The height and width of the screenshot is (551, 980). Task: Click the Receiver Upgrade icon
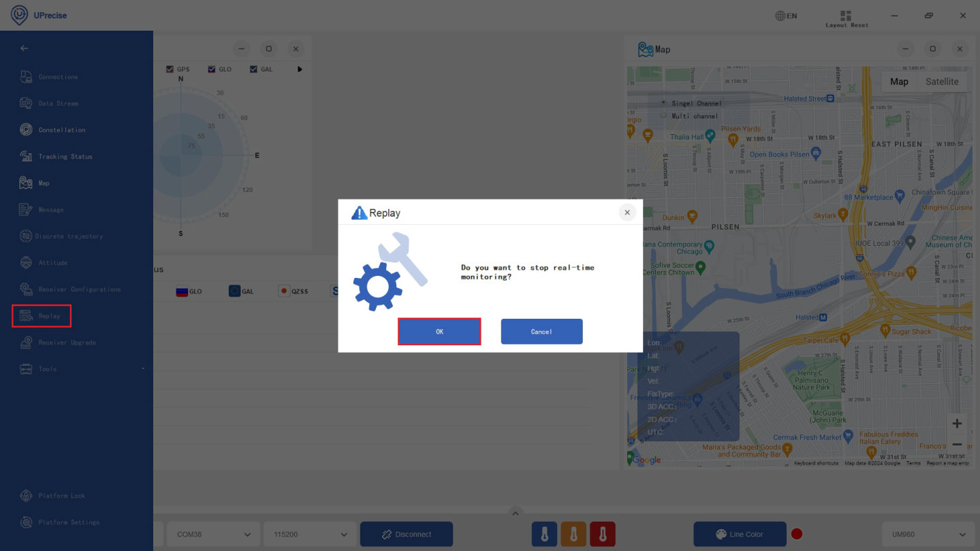click(x=26, y=343)
